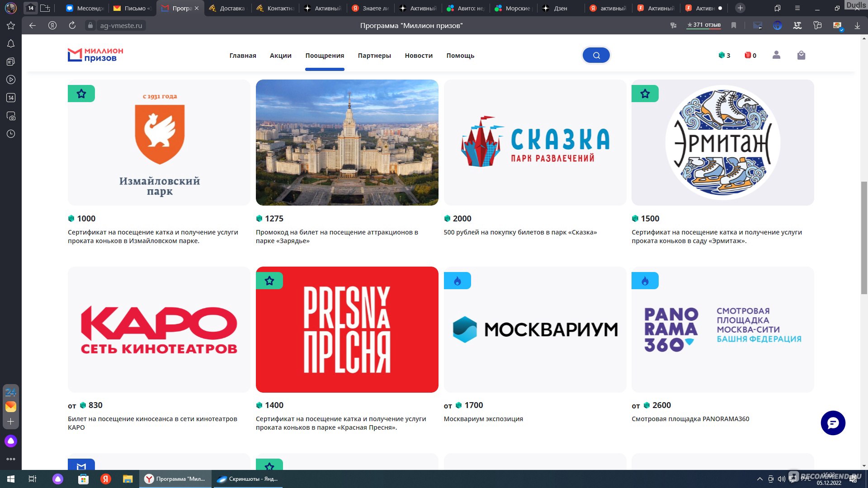This screenshot has width=868, height=488.
Task: Click the Миллион призов logo
Action: [x=95, y=55]
